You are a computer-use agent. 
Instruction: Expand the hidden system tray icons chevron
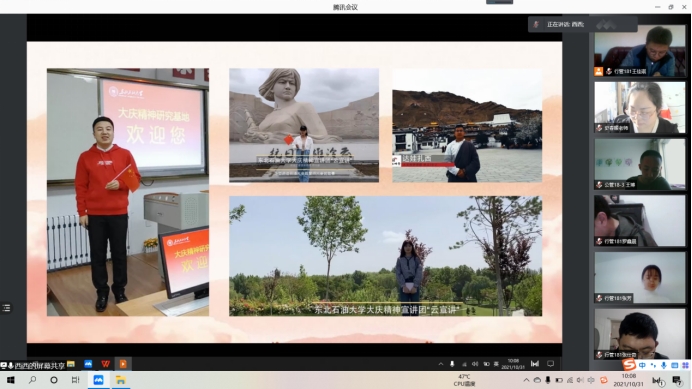click(x=526, y=380)
